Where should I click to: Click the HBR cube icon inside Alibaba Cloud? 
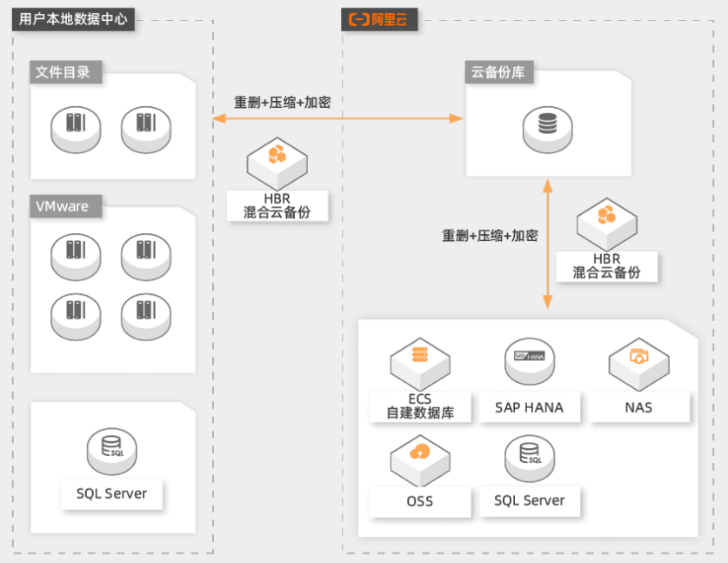[607, 225]
